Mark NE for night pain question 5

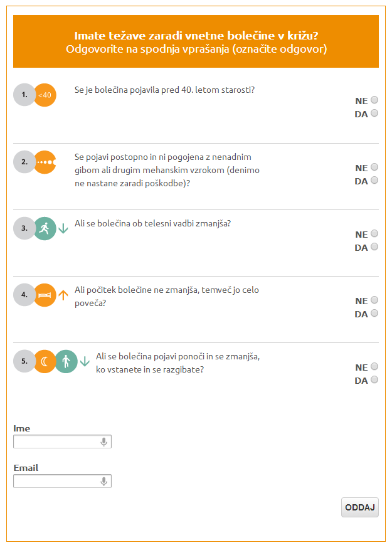tap(374, 367)
